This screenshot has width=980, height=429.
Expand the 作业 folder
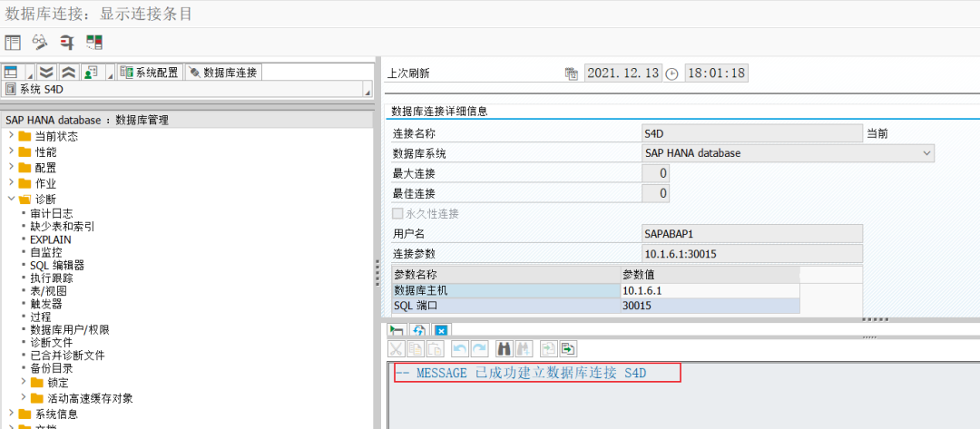tap(11, 183)
